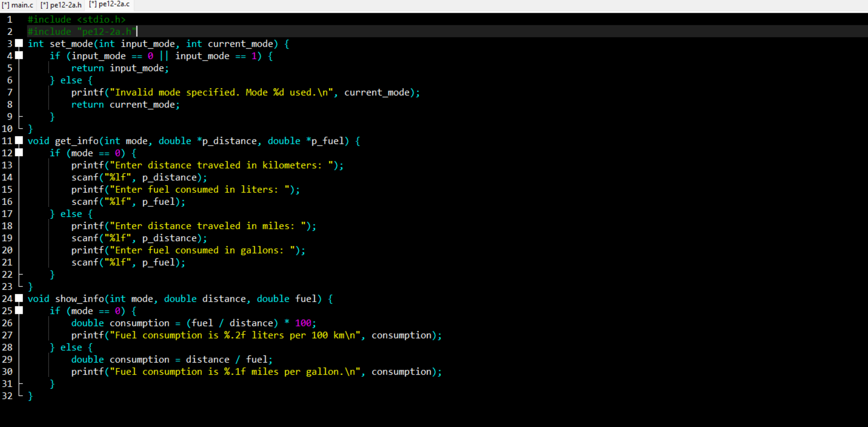Viewport: 868px width, 427px height.
Task: Collapse the if block fold on line 25
Action: [19, 310]
